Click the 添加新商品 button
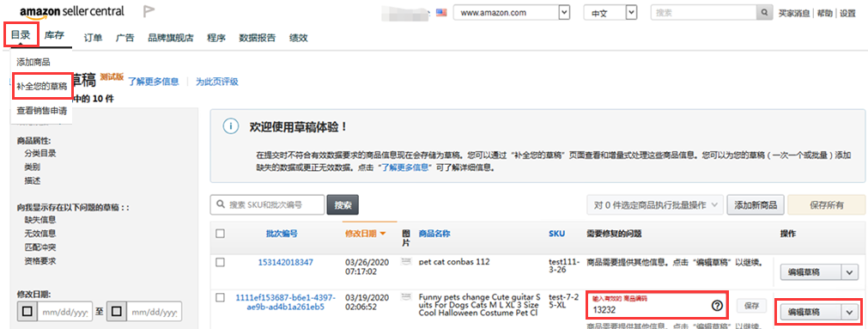 point(756,205)
